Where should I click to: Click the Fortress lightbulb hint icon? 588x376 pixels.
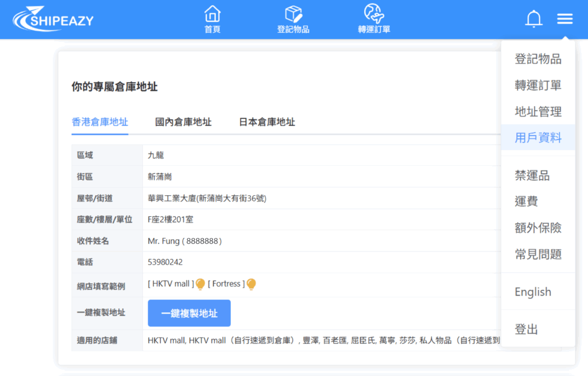[x=251, y=284]
